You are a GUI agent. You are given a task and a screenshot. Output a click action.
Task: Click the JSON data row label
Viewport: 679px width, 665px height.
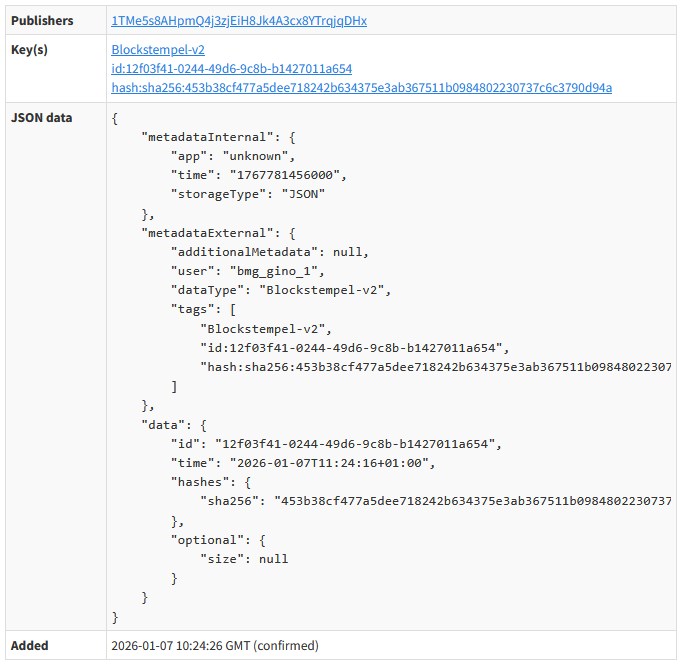pyautogui.click(x=41, y=117)
